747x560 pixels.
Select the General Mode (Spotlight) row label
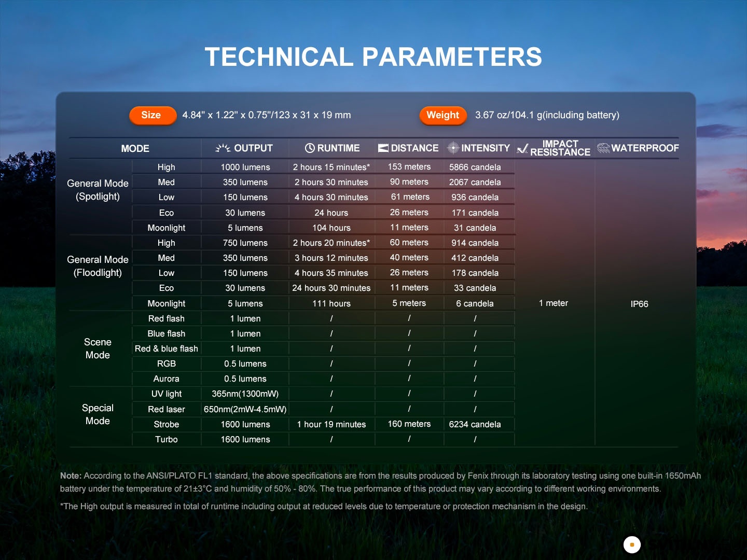[98, 190]
